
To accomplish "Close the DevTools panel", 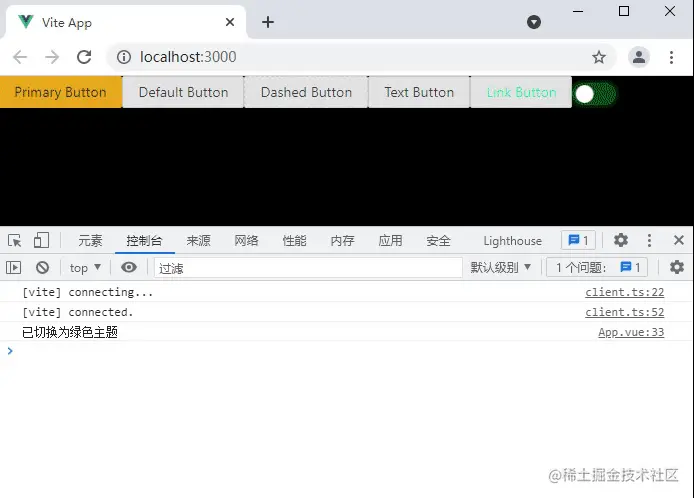I will point(679,240).
